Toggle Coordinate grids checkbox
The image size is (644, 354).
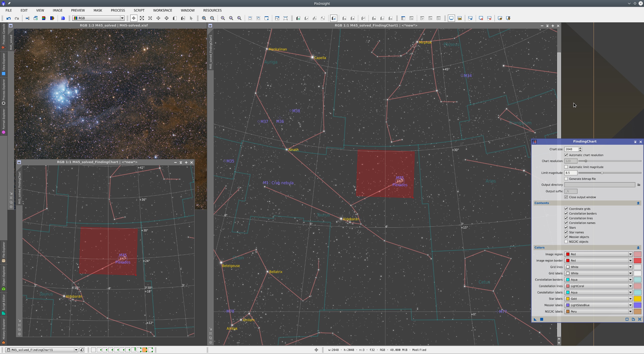coord(566,209)
